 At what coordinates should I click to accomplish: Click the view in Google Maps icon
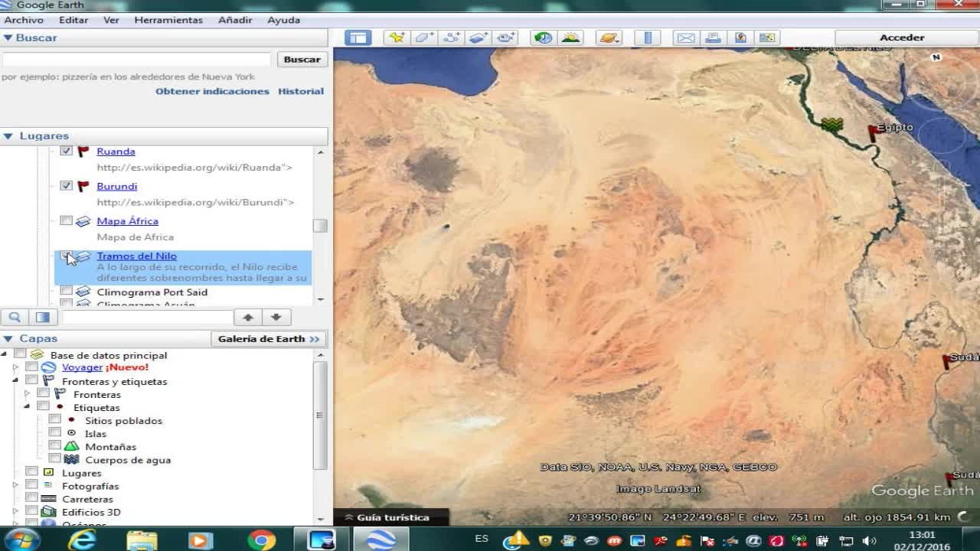767,37
